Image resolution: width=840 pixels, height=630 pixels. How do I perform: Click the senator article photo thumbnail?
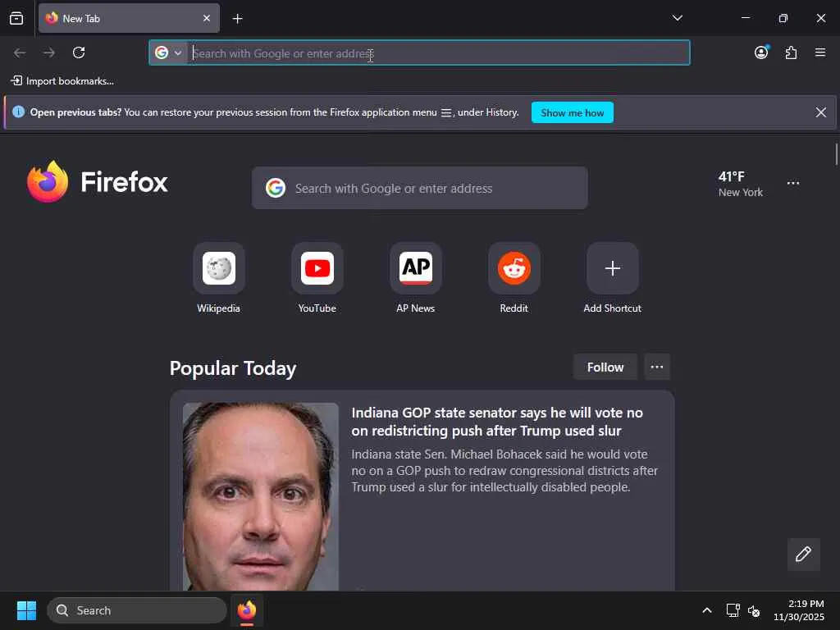coord(260,496)
